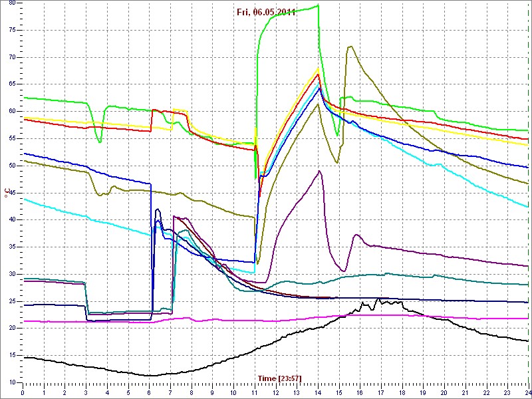
Task: Click hour 7 on the time axis
Action: pyautogui.click(x=170, y=392)
